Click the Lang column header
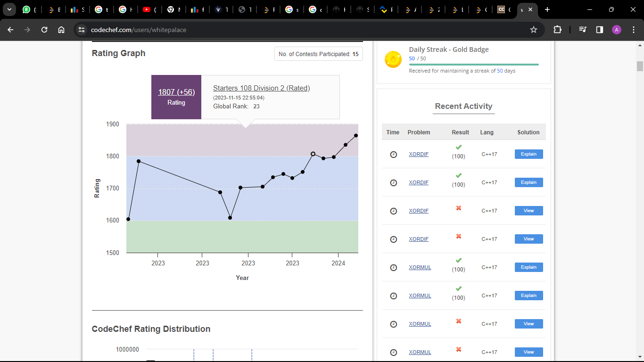 point(487,132)
